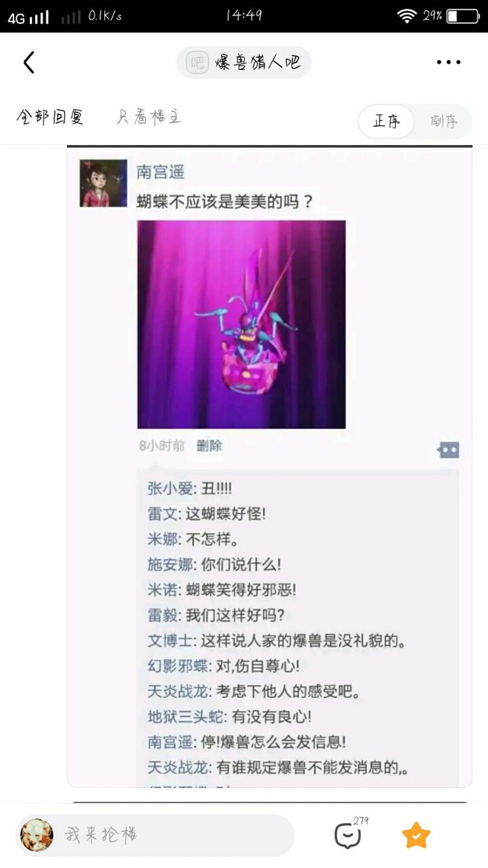Select the 倒序 sort order
This screenshot has height=868, width=488.
tap(444, 121)
